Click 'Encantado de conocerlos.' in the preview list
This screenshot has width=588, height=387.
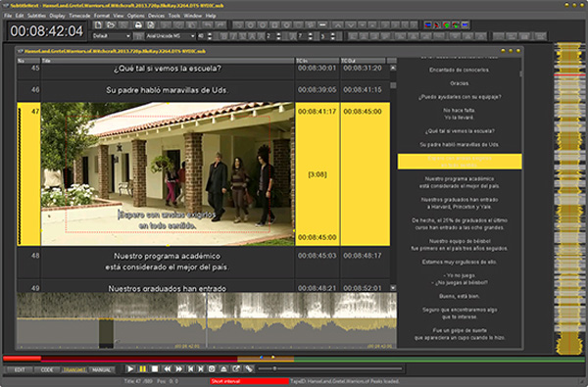(459, 70)
